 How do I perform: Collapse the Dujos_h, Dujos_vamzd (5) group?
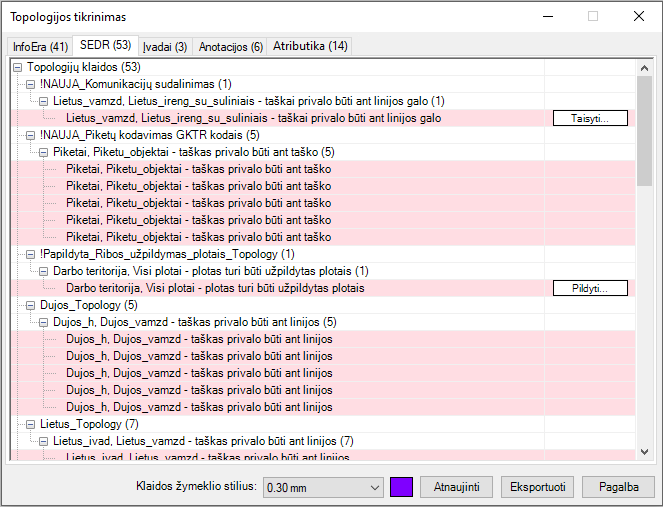pyautogui.click(x=44, y=322)
